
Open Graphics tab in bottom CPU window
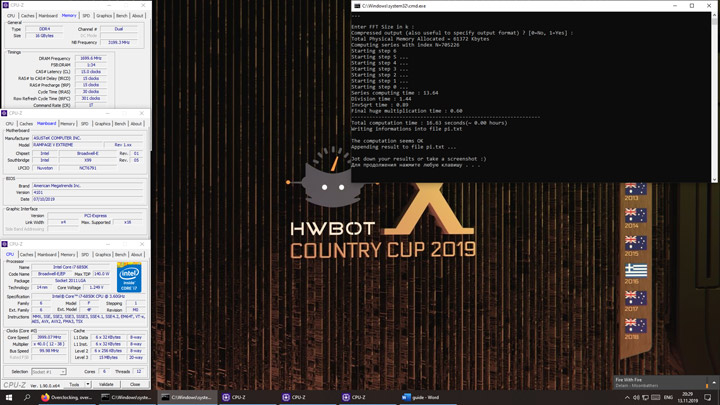click(103, 254)
